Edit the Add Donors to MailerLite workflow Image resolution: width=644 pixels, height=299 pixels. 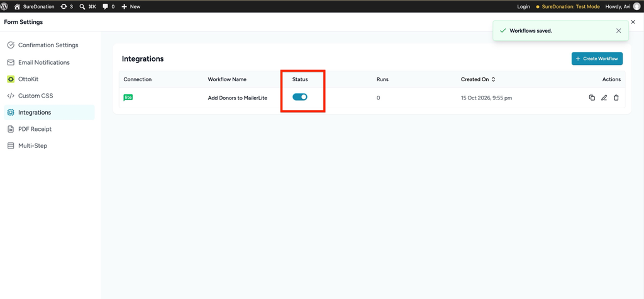[x=604, y=98]
